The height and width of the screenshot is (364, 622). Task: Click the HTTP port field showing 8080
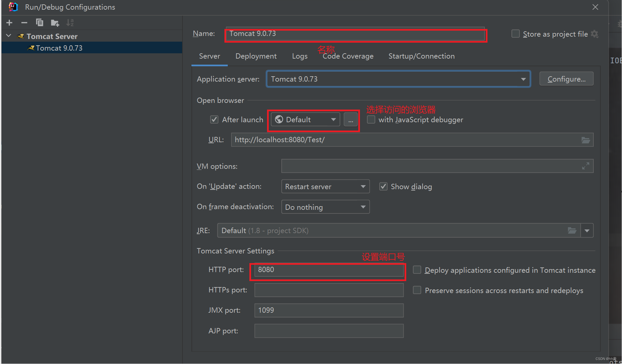pyautogui.click(x=329, y=270)
